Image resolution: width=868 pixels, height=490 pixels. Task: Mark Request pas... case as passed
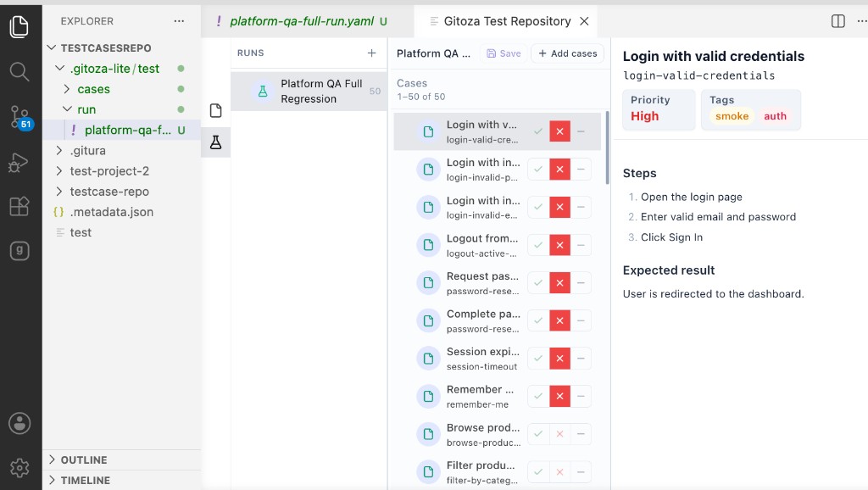click(538, 283)
